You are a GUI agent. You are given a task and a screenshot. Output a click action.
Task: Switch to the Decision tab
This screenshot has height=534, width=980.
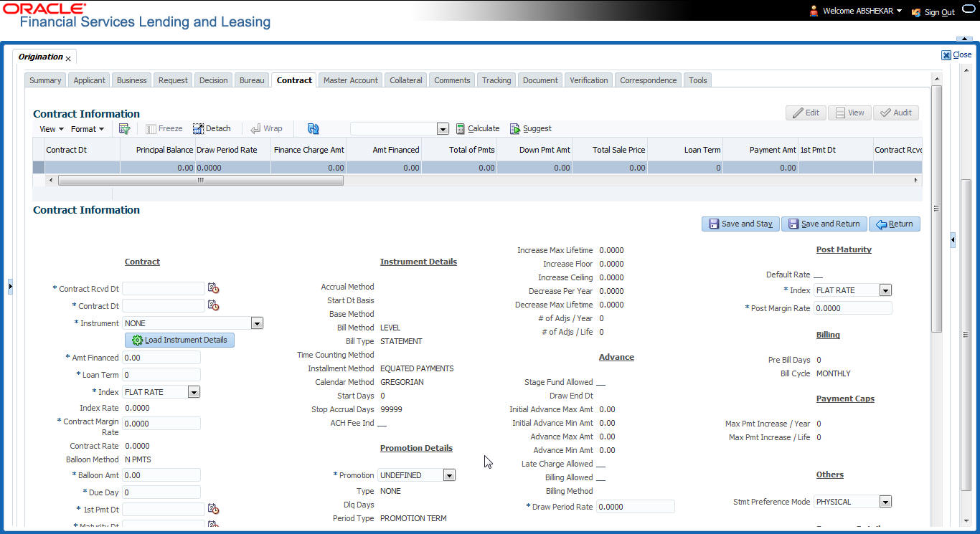214,80
